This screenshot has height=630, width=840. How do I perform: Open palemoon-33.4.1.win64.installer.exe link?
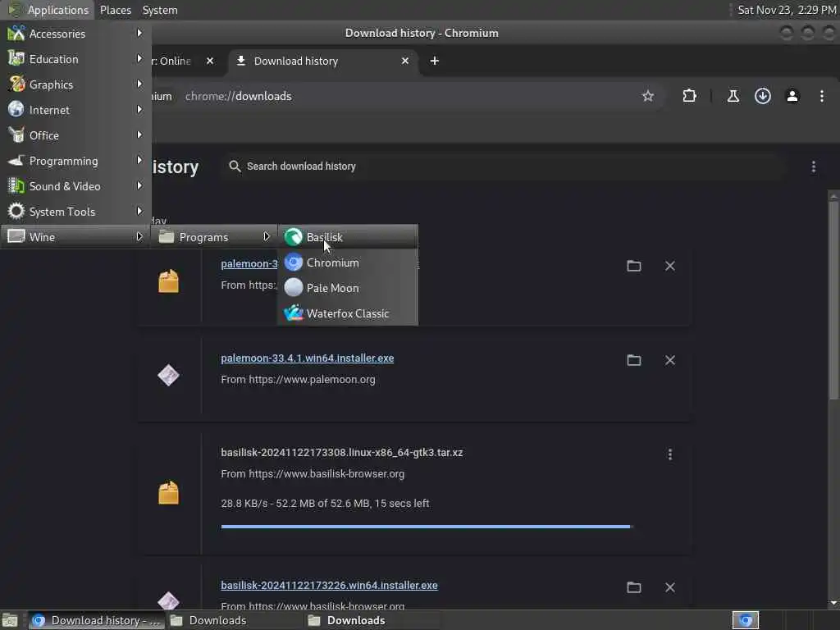point(307,358)
